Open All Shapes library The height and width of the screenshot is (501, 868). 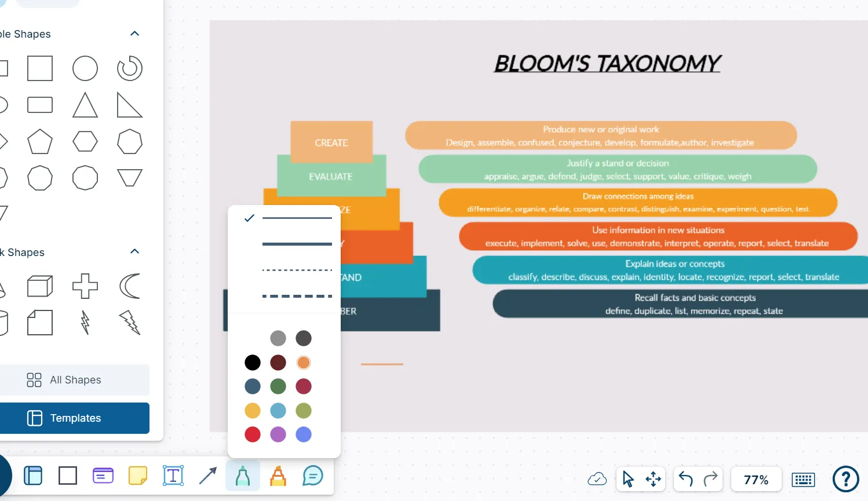pos(75,380)
